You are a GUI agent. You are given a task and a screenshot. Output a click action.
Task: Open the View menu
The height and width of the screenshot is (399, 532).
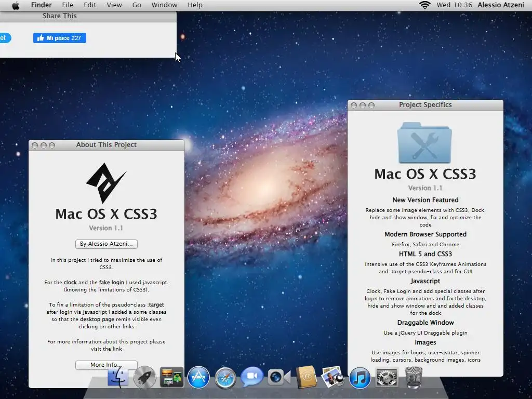coord(114,5)
